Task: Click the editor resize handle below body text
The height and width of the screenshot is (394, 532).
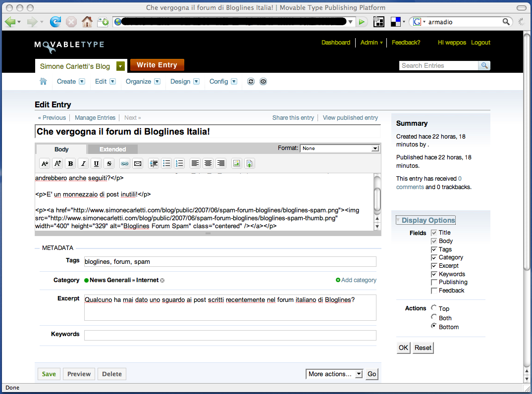Action: click(208, 233)
